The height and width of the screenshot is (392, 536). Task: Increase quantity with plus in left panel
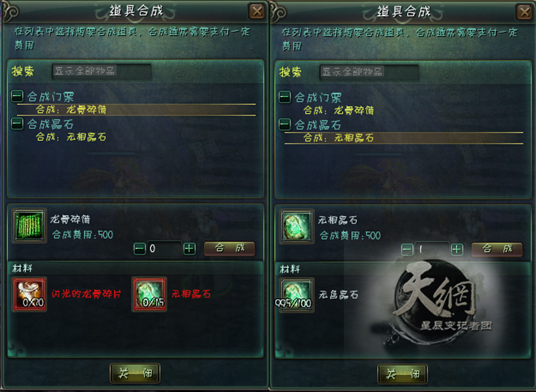190,249
